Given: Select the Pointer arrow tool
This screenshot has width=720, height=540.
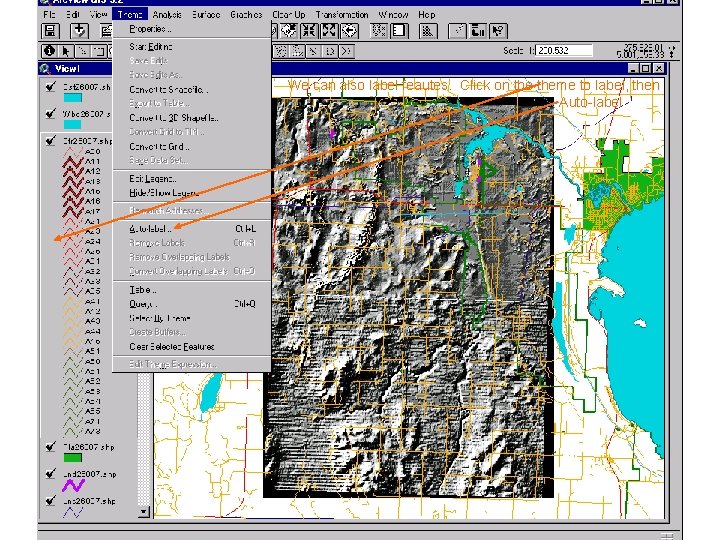Looking at the screenshot, I should (x=65, y=51).
